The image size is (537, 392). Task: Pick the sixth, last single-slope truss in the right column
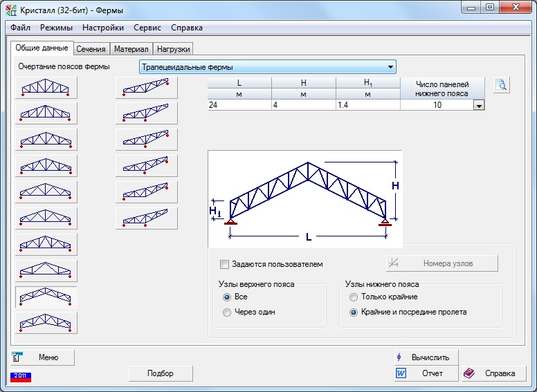pyautogui.click(x=147, y=218)
